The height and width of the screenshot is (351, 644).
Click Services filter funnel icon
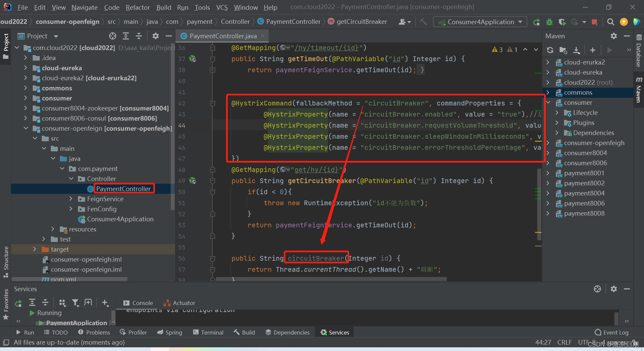click(75, 303)
